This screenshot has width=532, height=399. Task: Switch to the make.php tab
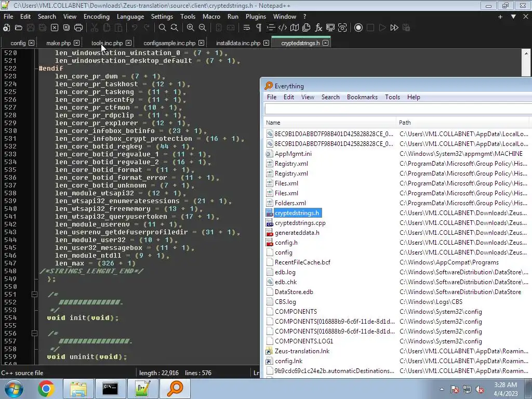point(58,43)
